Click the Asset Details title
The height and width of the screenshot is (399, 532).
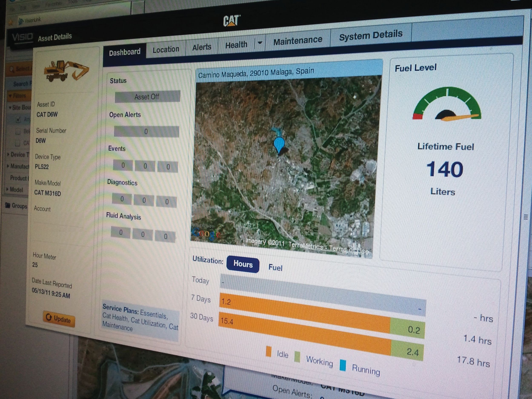point(55,37)
